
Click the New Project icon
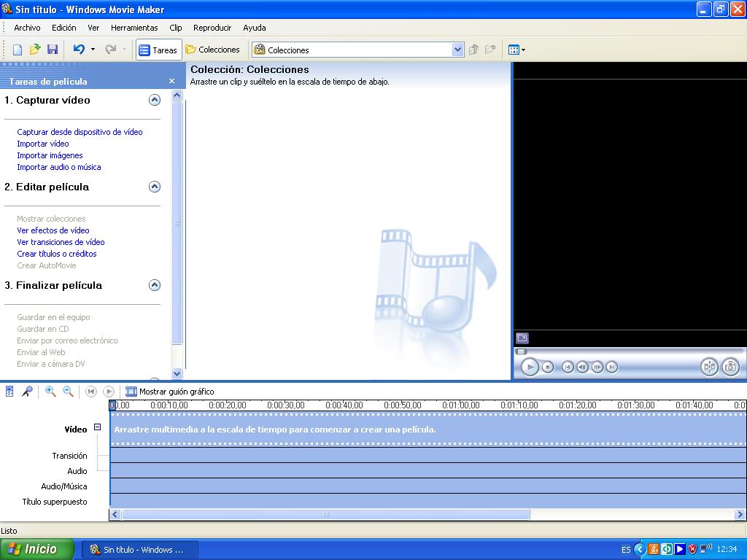coord(18,50)
